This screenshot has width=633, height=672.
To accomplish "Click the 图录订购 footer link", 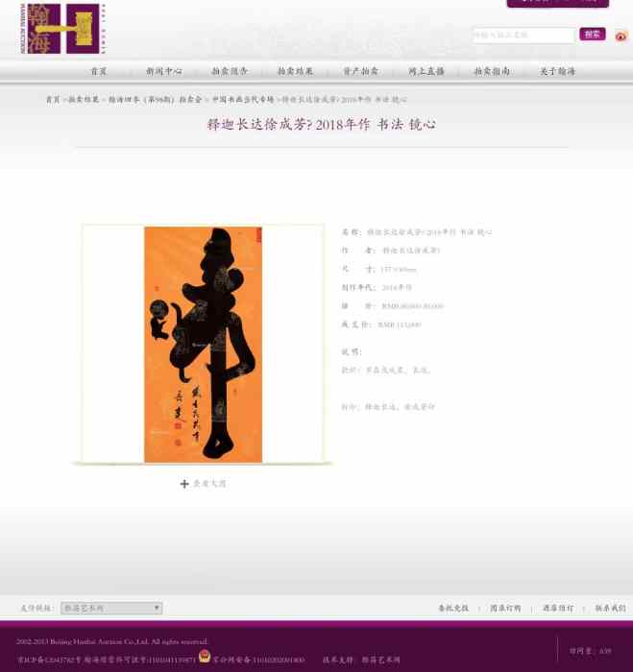I will coord(505,608).
